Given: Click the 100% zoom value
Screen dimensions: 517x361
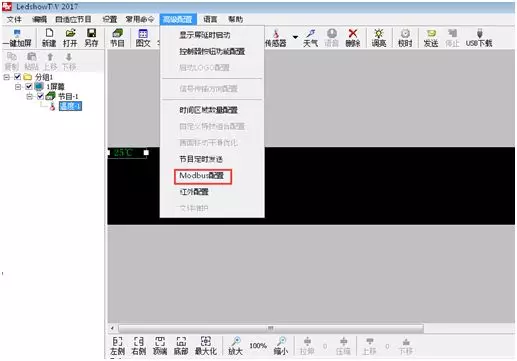Looking at the screenshot, I should [x=258, y=346].
